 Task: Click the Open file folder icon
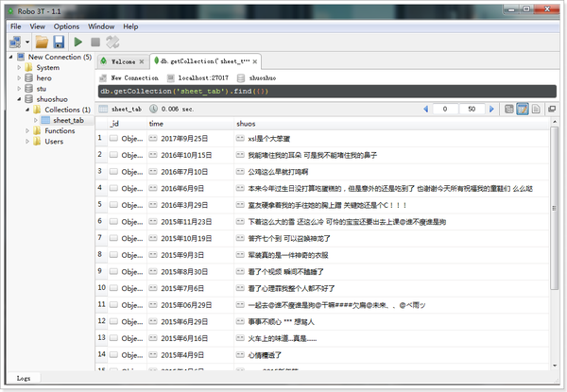(42, 43)
